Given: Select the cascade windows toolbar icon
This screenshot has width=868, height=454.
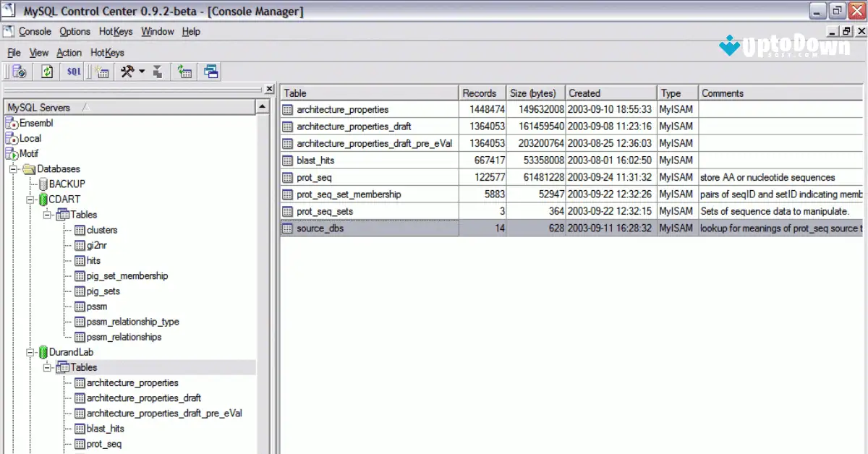Looking at the screenshot, I should coord(209,71).
